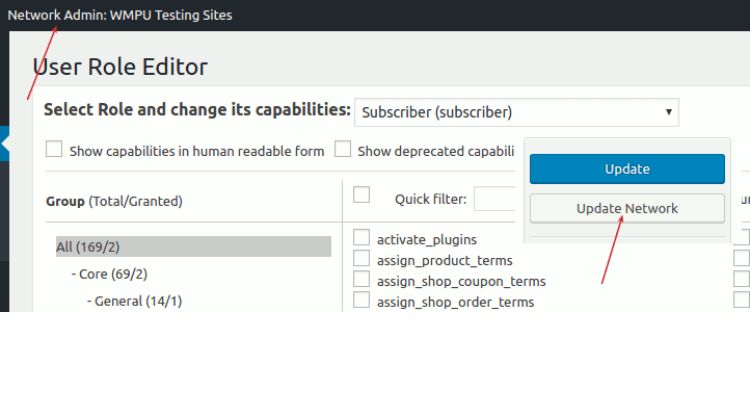Click the User Role Editor page heading
Viewport: 750px width, 400px height.
pos(120,67)
